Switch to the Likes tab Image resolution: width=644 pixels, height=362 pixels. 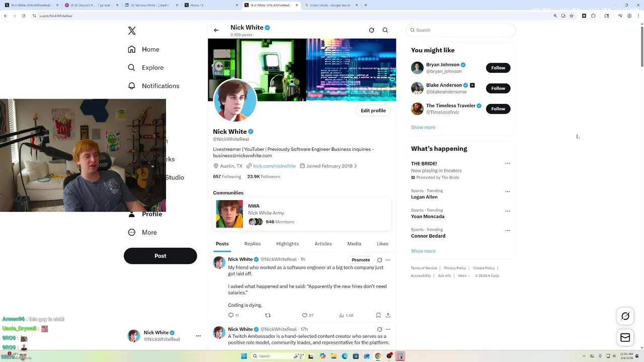coord(382,244)
